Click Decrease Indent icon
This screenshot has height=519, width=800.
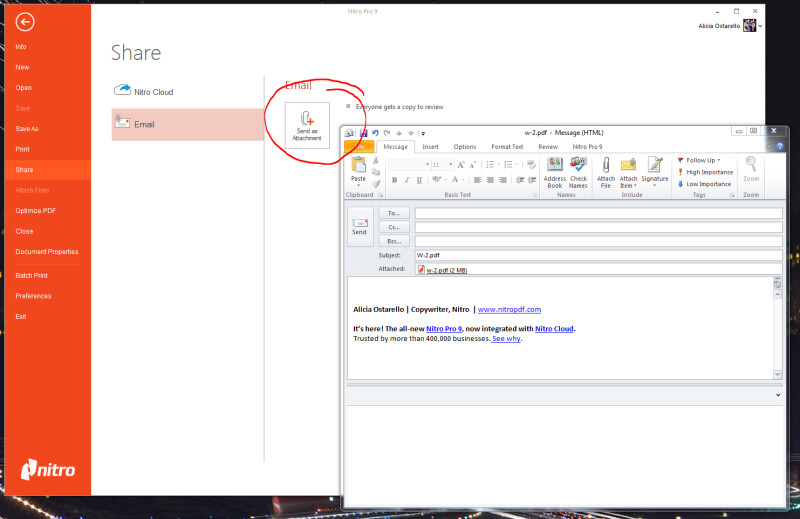[x=520, y=180]
